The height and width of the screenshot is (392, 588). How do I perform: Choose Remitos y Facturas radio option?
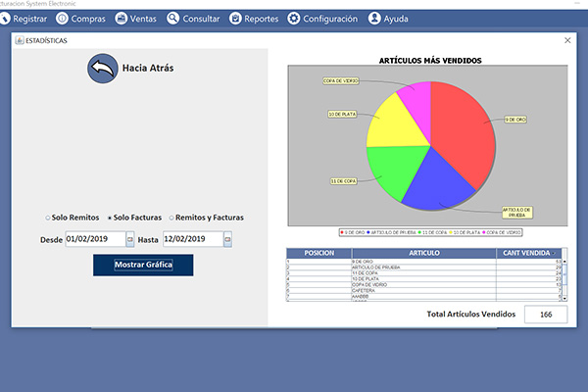[172, 217]
